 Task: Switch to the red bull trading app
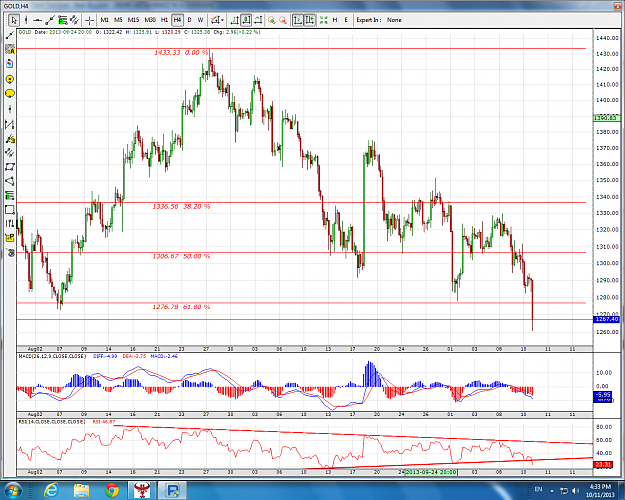[x=141, y=490]
